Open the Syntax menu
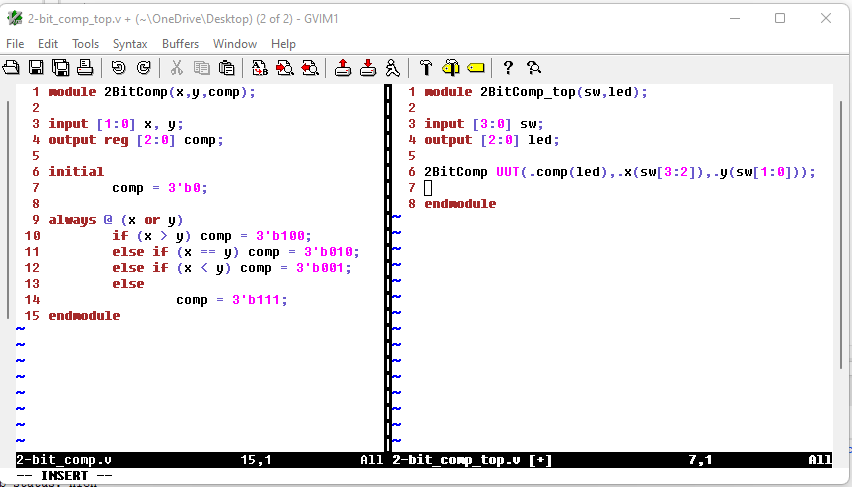852x487 pixels. (130, 44)
